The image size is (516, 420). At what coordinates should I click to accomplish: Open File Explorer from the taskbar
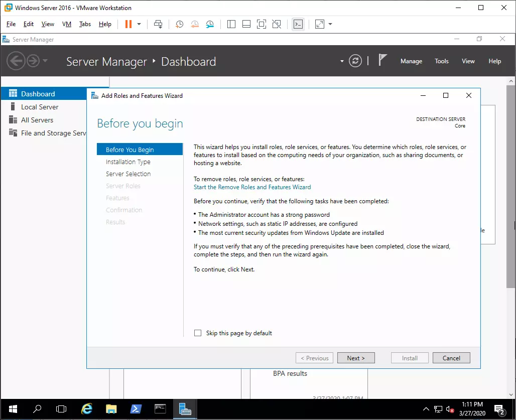111,409
